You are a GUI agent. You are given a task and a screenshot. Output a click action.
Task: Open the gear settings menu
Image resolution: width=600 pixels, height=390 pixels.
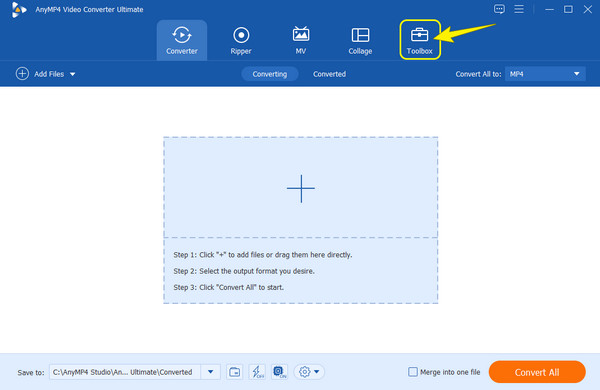coord(309,372)
